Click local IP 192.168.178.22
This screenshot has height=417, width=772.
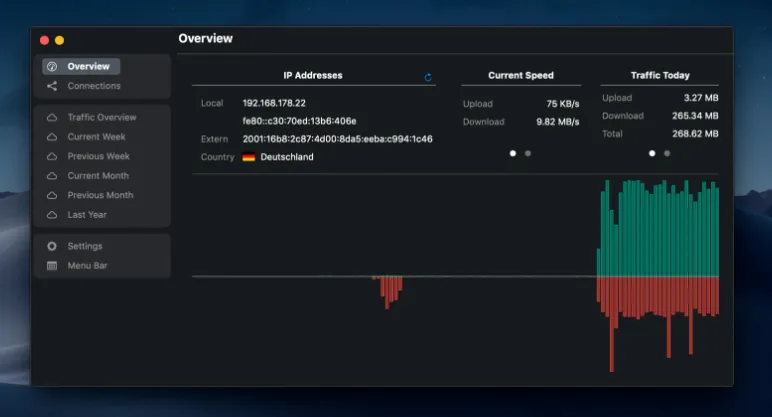click(274, 103)
